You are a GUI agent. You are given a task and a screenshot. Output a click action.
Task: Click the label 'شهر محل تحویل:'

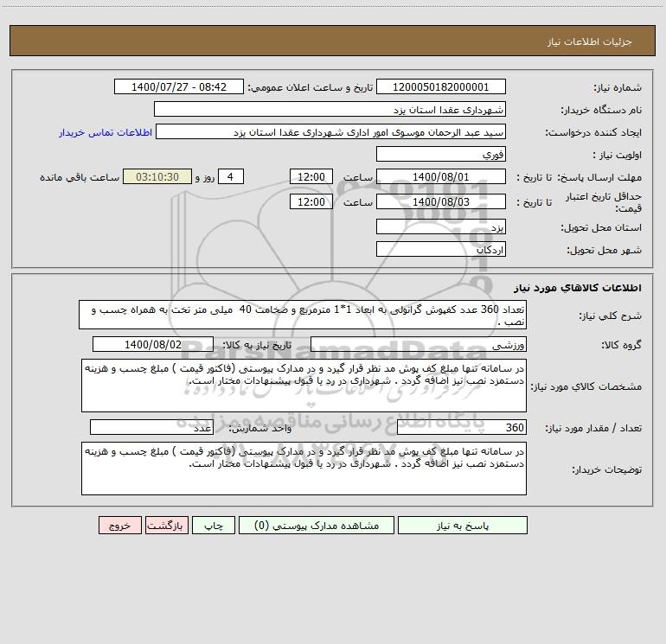point(604,251)
